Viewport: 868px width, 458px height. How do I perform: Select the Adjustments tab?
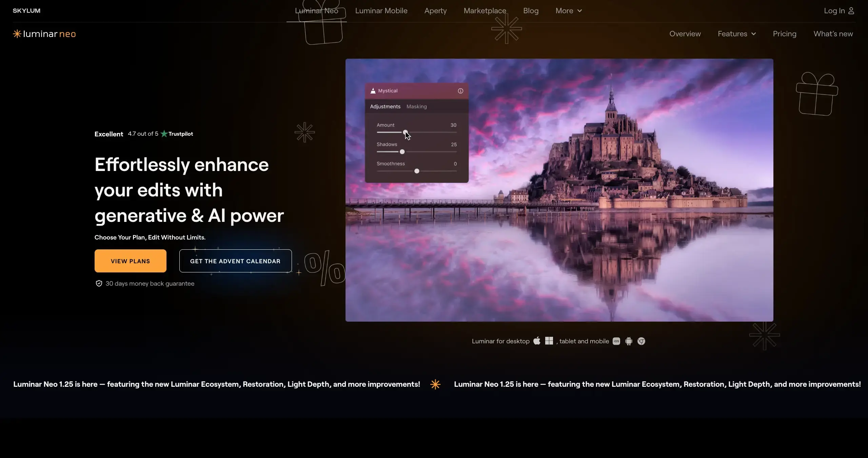[x=385, y=107]
